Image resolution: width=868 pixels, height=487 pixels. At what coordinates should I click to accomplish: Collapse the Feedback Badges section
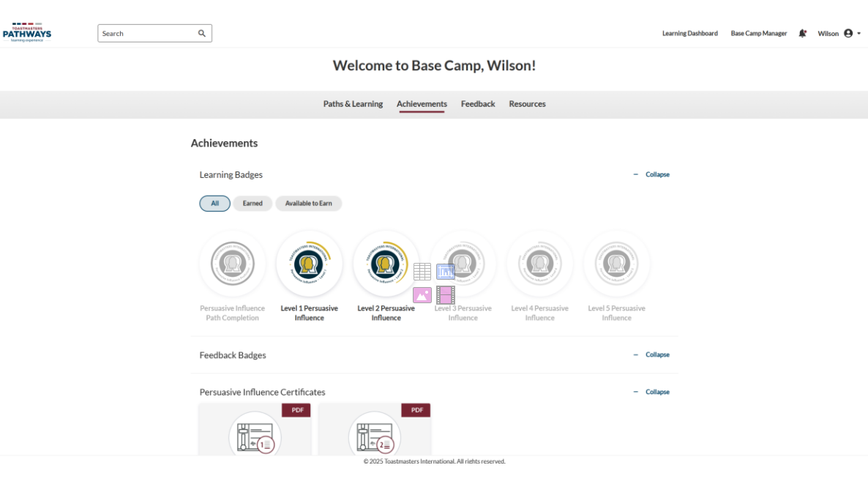tap(651, 355)
